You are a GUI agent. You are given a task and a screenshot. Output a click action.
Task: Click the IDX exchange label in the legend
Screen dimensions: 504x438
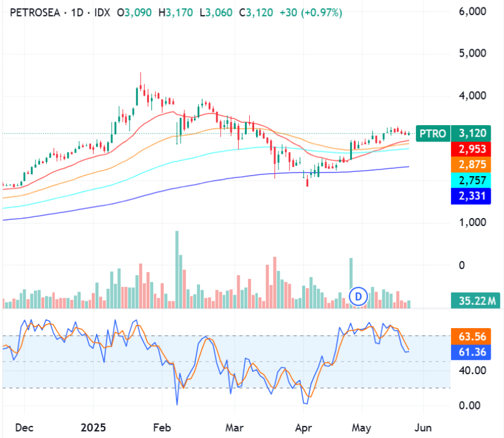click(102, 13)
